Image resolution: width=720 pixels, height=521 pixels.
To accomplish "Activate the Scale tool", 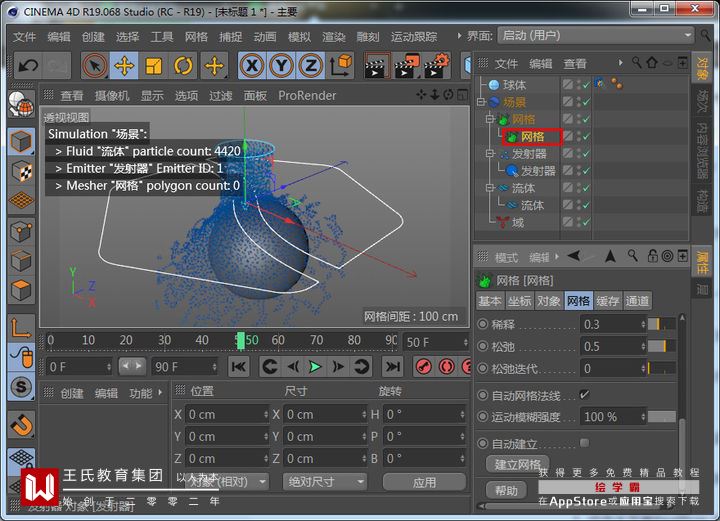I will [153, 66].
